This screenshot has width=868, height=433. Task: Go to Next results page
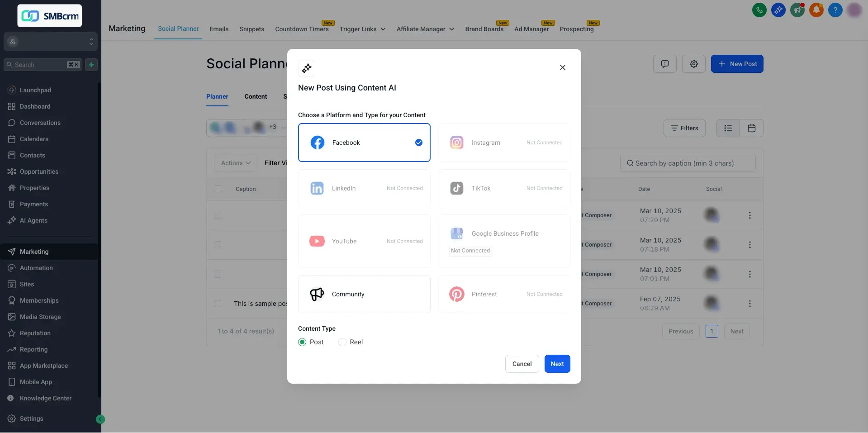click(736, 331)
